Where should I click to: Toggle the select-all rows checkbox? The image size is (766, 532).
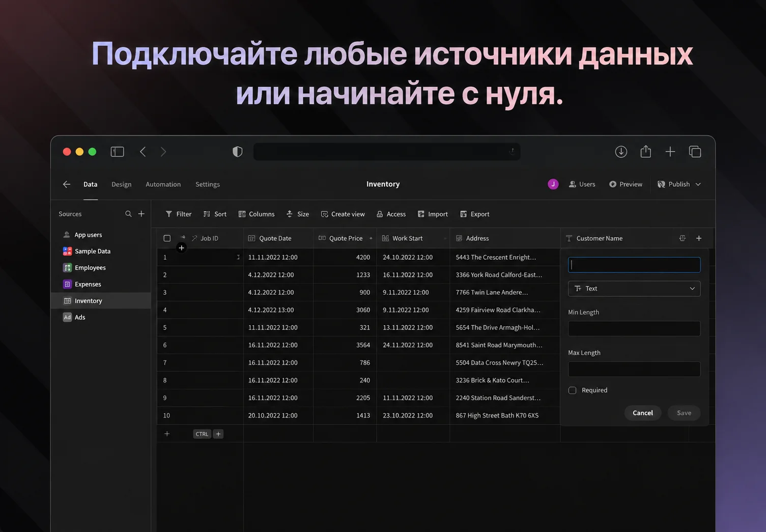coord(167,238)
